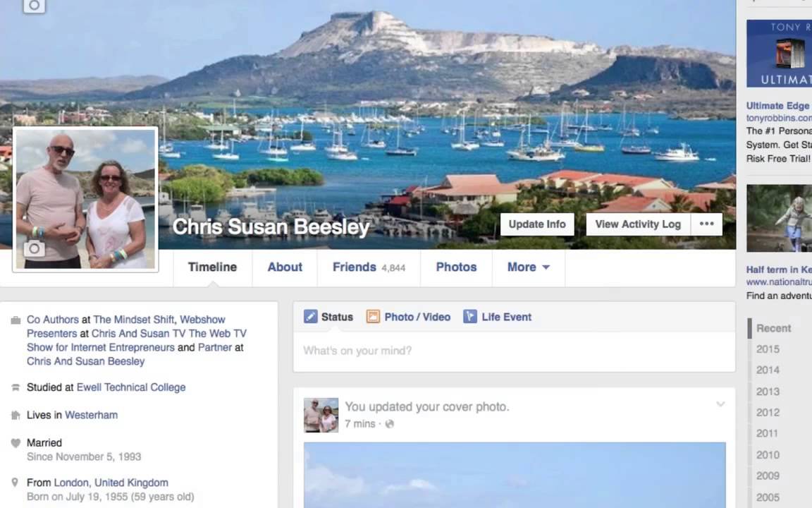Click the cover photo camera icon
Screen dimensions: 812x508
(x=34, y=6)
